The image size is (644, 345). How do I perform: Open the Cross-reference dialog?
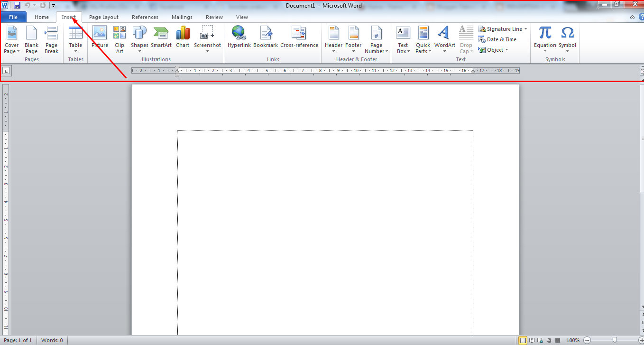(299, 38)
